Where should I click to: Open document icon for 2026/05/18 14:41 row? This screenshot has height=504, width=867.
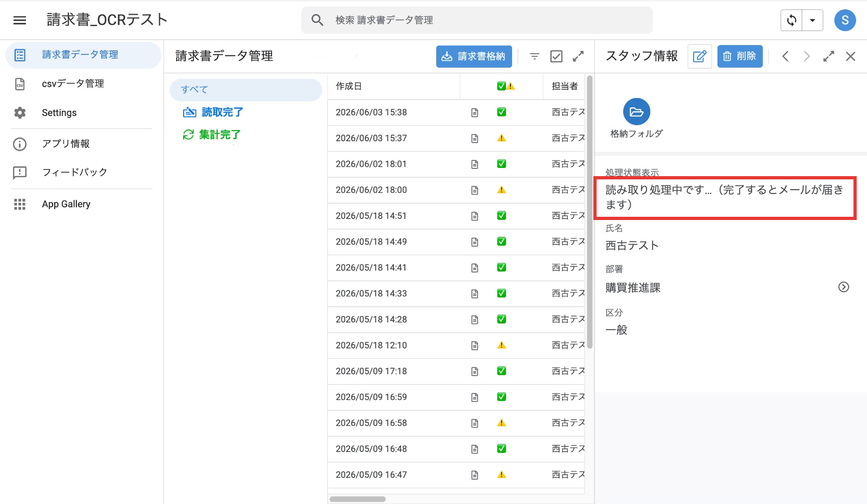point(475,268)
